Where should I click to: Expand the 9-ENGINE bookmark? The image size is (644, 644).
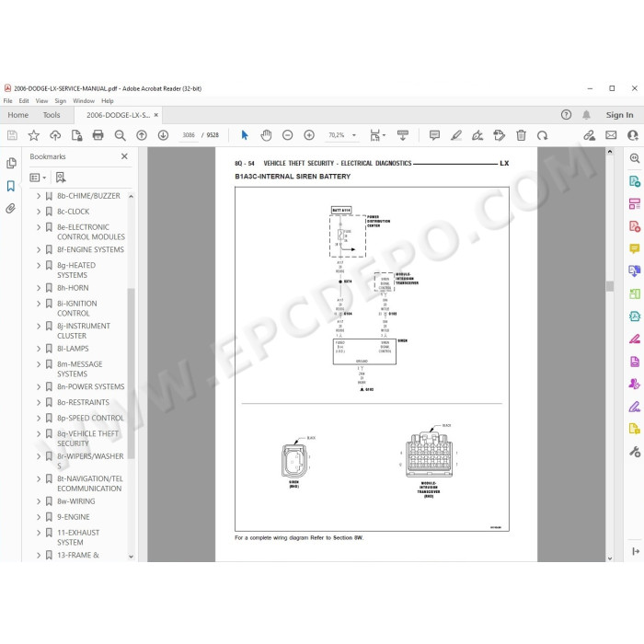39,517
